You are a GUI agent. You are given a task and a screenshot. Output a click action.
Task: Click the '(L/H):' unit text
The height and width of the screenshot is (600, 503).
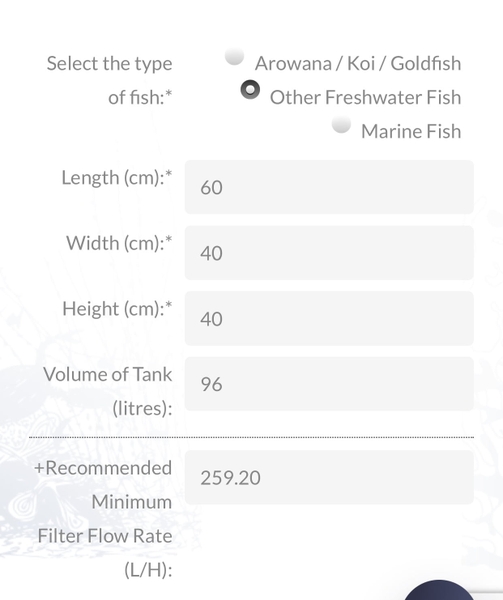click(x=148, y=570)
